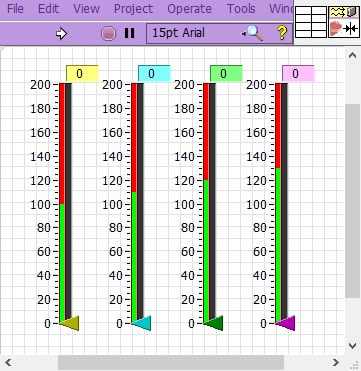Screen dimensions: 361x371
Task: Click the dark green slider pointer
Action: (x=215, y=323)
